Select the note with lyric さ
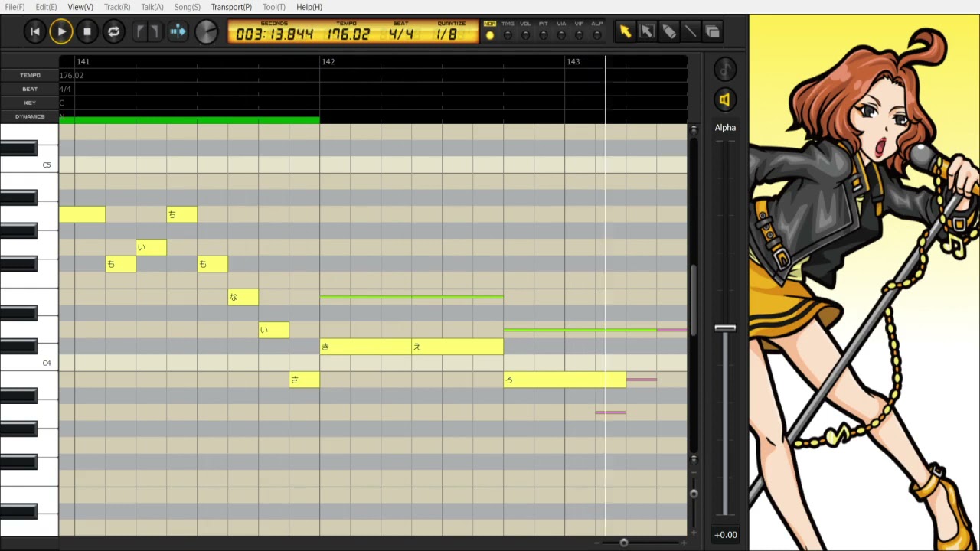The image size is (980, 551). tap(305, 380)
